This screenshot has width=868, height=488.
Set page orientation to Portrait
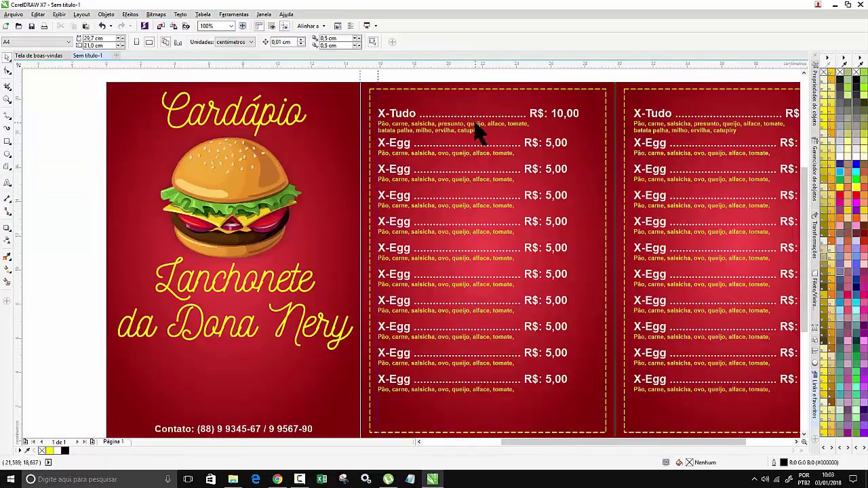point(136,42)
